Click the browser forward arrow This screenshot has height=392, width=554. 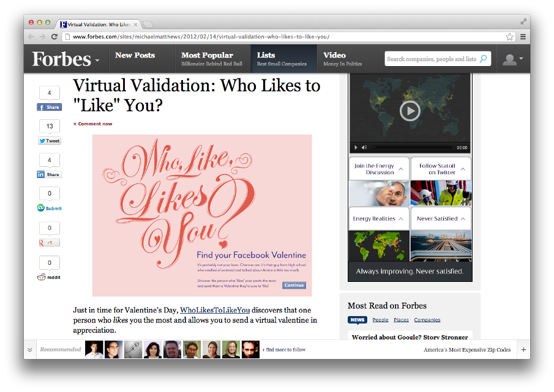coord(42,37)
